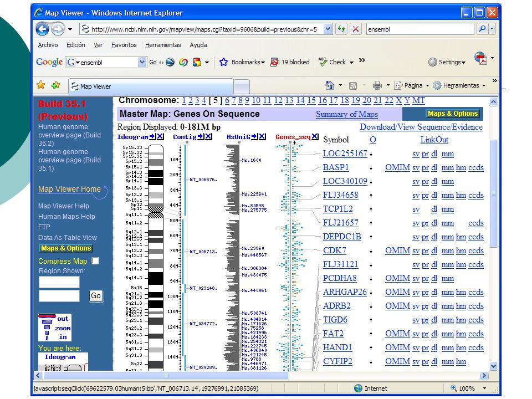Open the Map Viewer Home link
Image resolution: width=532 pixels, height=399 pixels.
69,189
